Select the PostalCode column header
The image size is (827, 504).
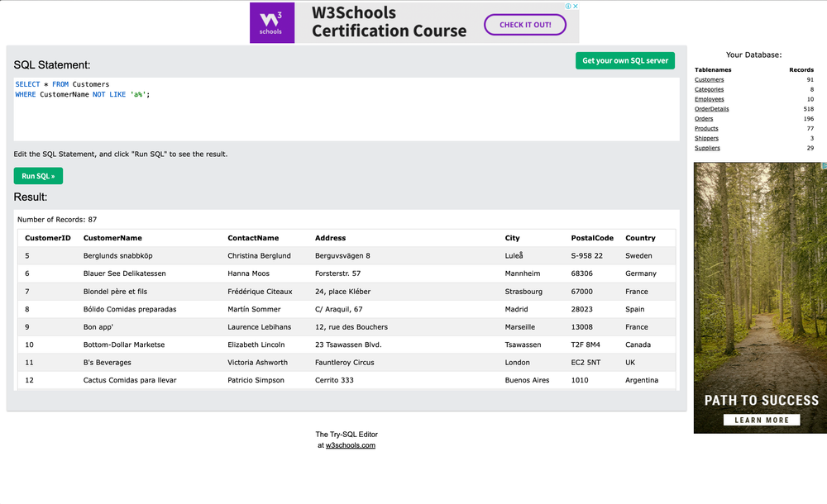pyautogui.click(x=592, y=238)
